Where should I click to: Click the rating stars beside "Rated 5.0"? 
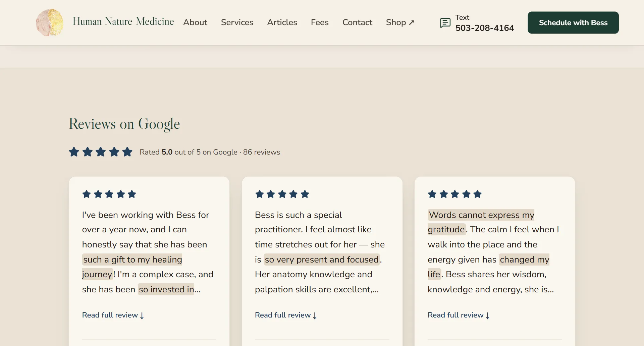[101, 152]
